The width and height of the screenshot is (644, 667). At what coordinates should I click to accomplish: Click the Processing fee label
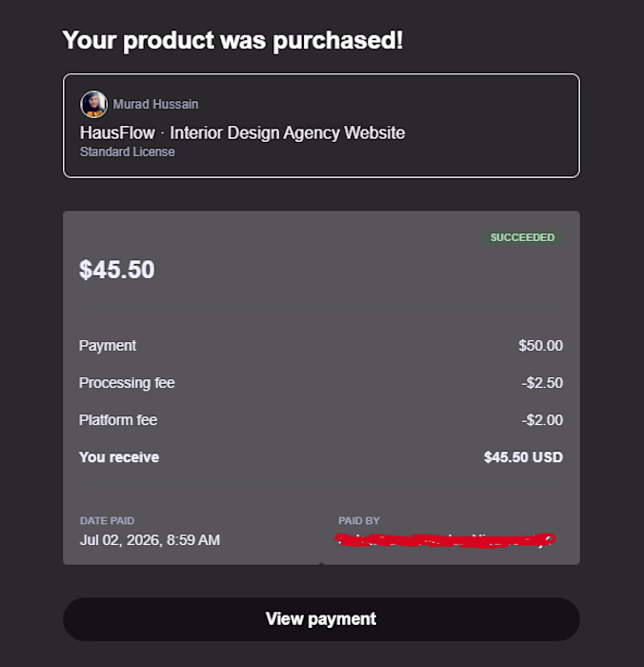127,383
